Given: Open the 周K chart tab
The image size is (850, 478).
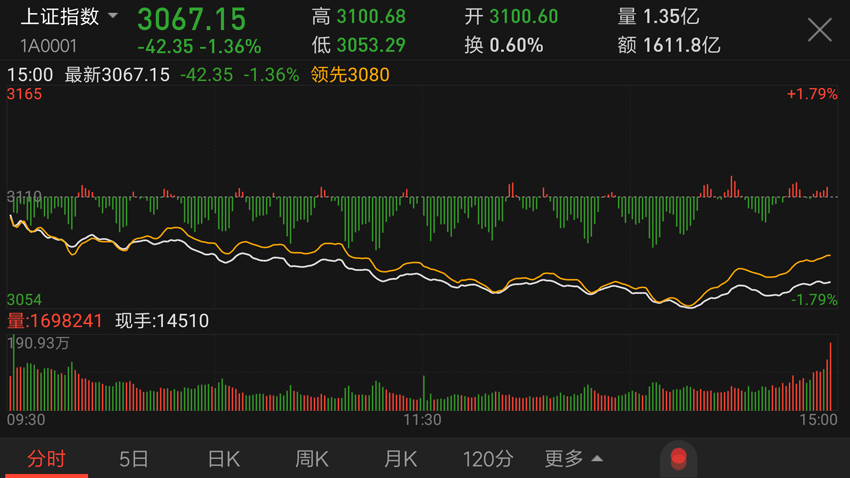Looking at the screenshot, I should pos(312,459).
